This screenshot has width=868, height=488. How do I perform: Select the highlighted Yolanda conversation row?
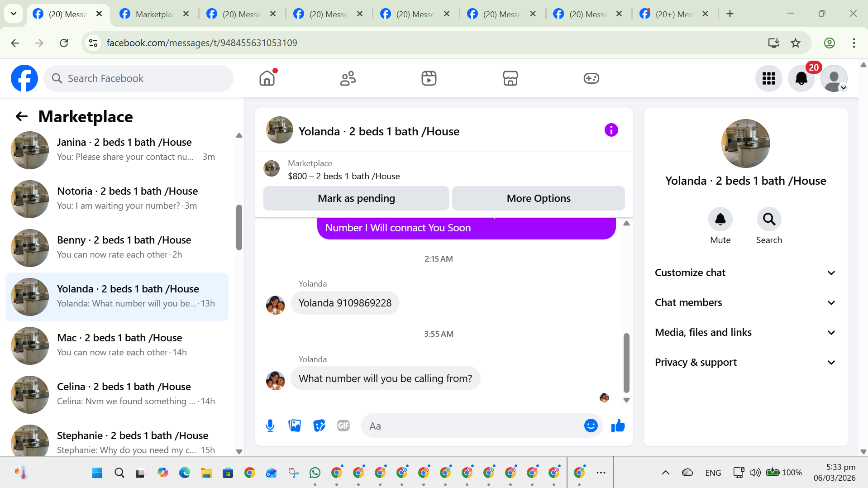117,297
